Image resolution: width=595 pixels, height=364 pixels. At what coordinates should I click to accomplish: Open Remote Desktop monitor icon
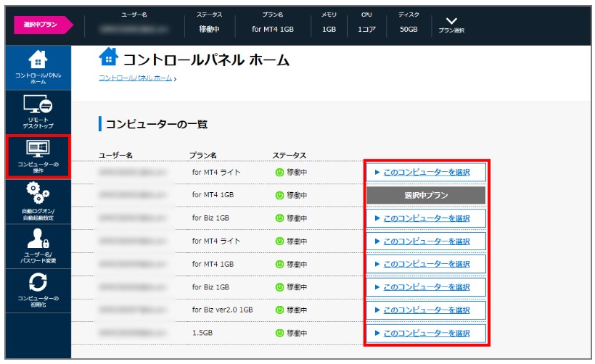click(38, 105)
